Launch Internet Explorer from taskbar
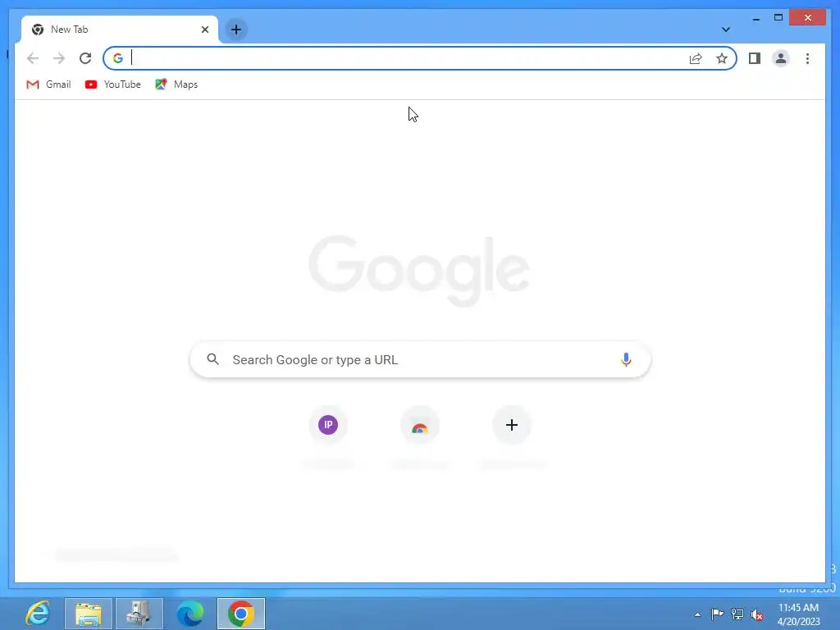Screen dimensions: 840x630 38,614
